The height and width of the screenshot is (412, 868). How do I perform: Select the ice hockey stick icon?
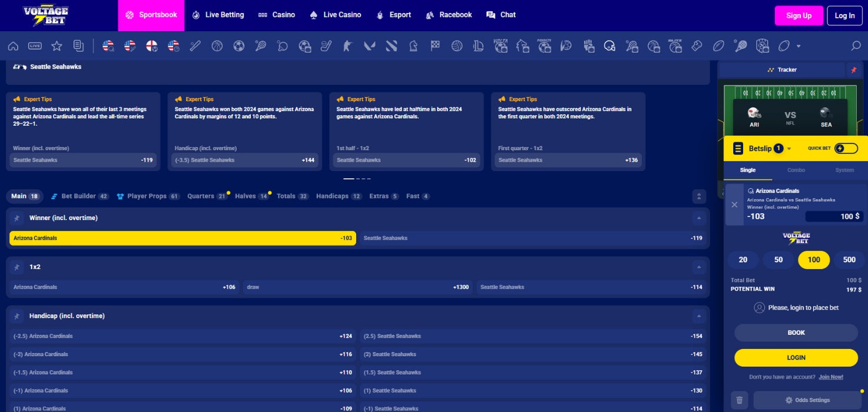[x=326, y=46]
